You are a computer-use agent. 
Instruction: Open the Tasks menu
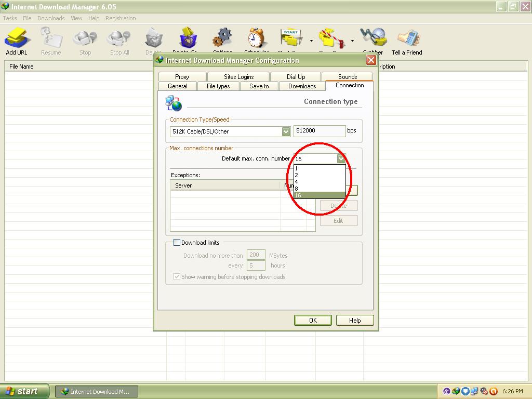tap(9, 18)
